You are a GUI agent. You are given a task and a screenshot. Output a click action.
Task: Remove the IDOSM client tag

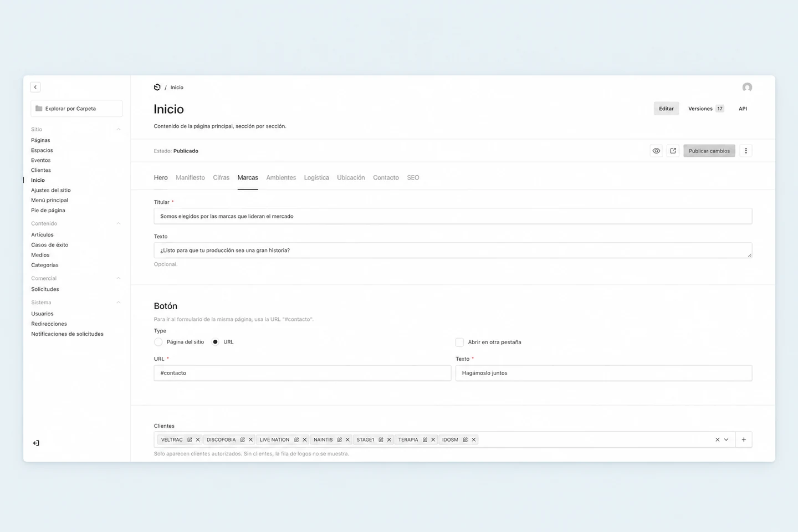474,439
